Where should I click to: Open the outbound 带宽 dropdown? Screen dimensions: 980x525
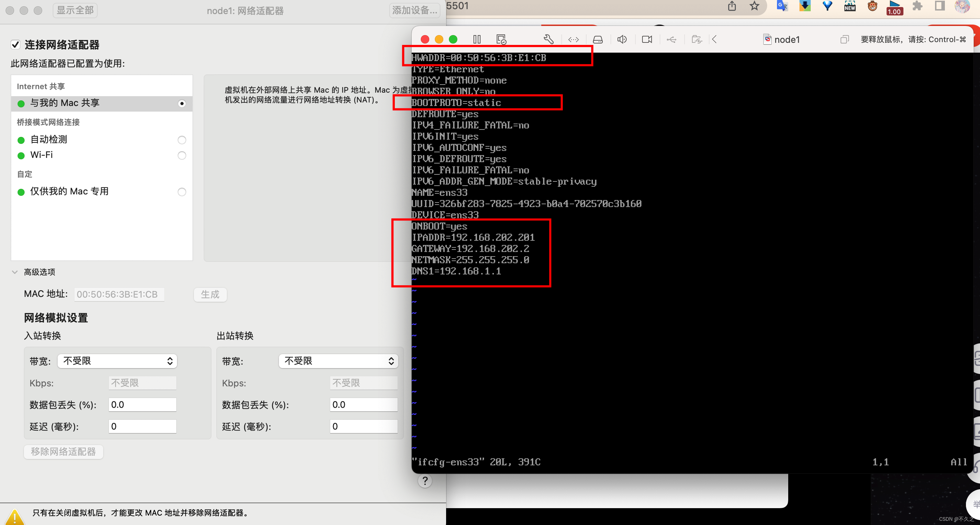pos(338,361)
